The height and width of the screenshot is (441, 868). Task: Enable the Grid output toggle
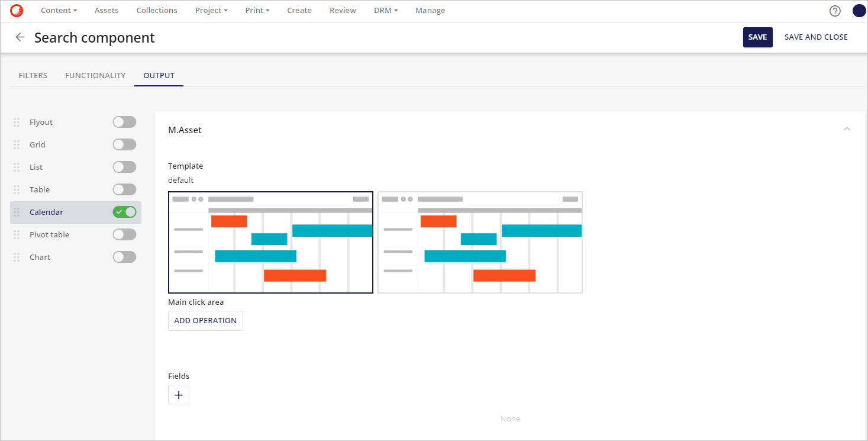124,144
